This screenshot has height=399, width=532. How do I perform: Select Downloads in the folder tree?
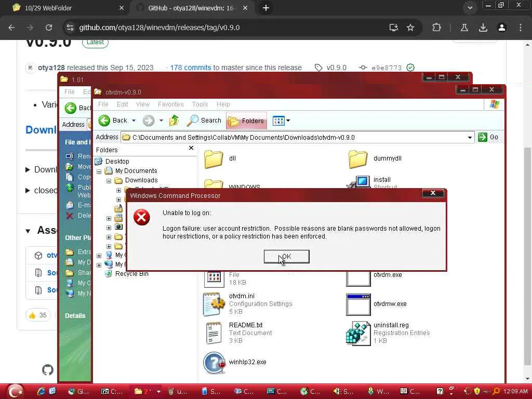tap(141, 180)
